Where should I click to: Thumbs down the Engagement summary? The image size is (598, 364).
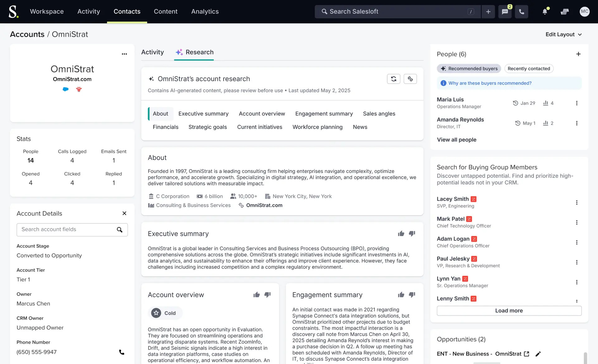(x=412, y=295)
